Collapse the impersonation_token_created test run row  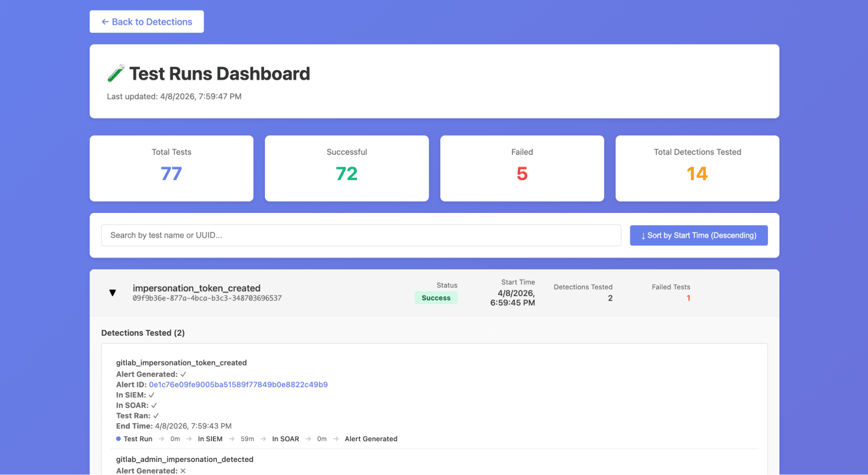coord(112,292)
